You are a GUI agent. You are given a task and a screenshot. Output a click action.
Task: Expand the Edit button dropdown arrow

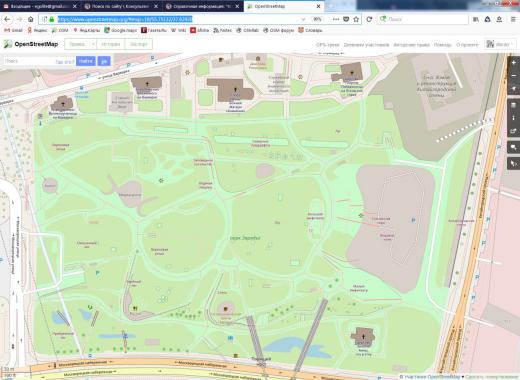93,44
